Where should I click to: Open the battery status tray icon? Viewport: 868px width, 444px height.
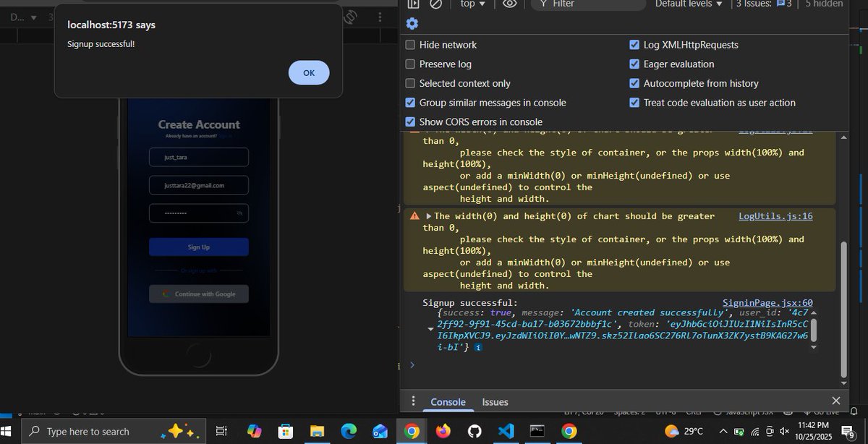click(739, 431)
